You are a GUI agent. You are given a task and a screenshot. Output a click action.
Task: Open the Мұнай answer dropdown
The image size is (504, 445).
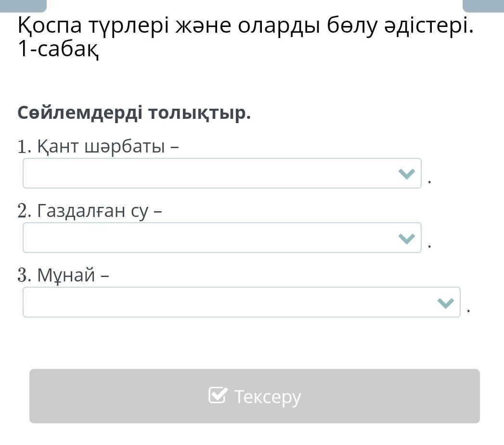tap(241, 302)
